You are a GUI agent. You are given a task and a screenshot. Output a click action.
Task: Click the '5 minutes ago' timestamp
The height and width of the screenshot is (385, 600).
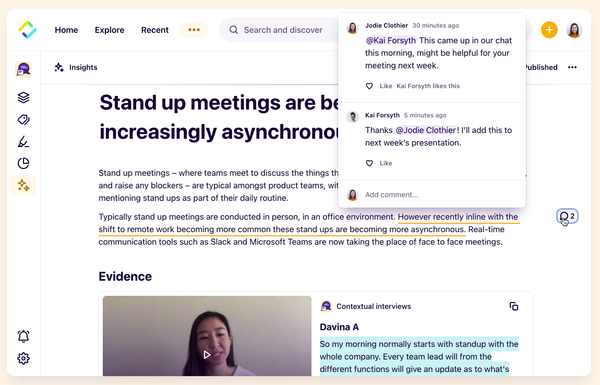[x=425, y=115]
